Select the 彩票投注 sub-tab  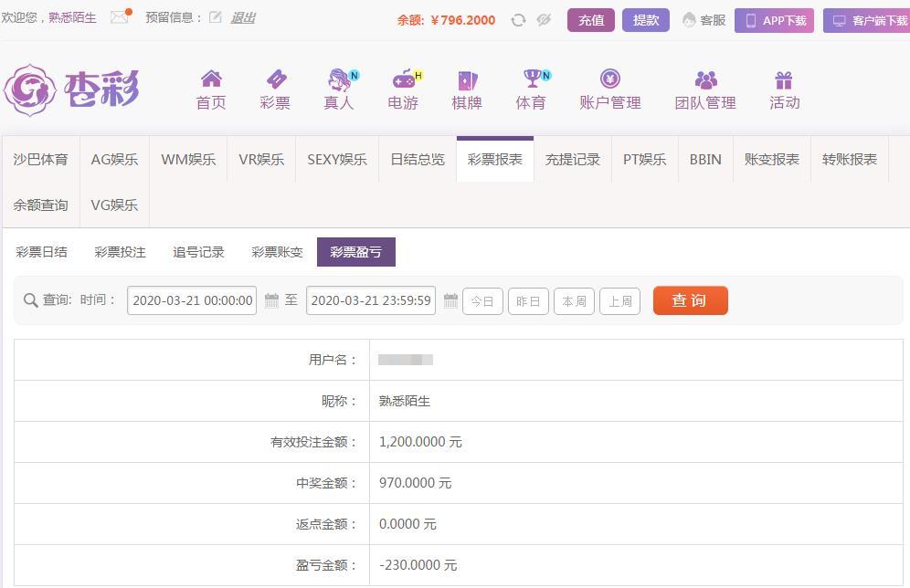click(x=120, y=252)
